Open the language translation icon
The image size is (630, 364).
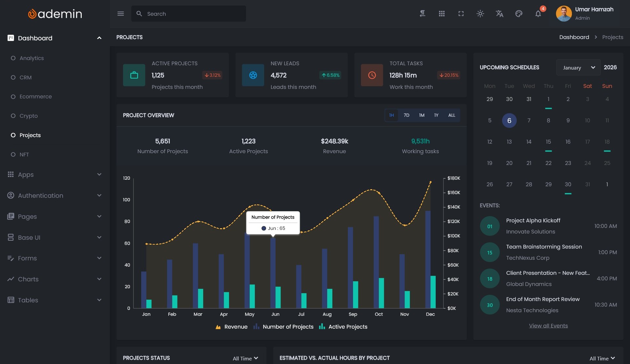[499, 14]
